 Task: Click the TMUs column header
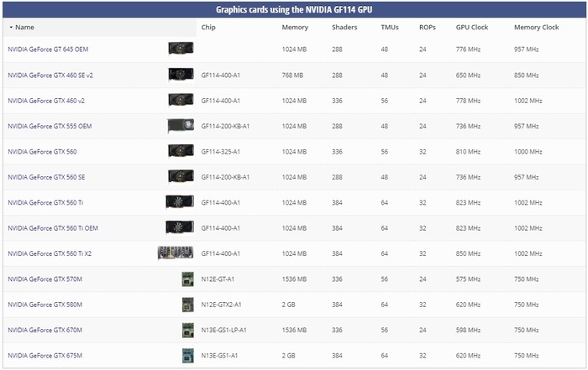[390, 28]
